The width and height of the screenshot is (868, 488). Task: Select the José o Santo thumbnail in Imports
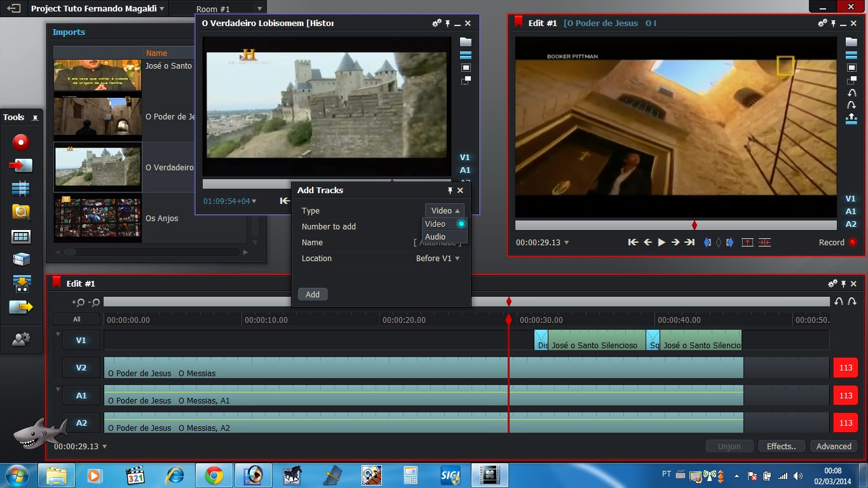97,75
